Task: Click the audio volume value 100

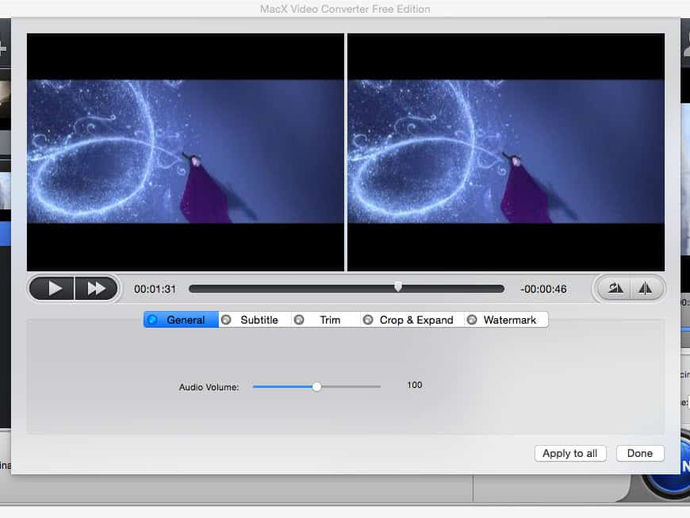Action: [x=415, y=385]
